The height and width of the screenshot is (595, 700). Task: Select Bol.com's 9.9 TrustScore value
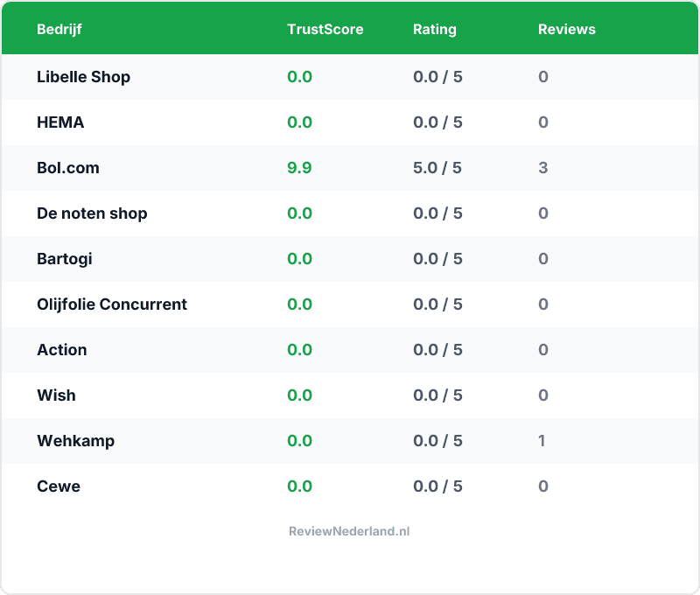[300, 168]
